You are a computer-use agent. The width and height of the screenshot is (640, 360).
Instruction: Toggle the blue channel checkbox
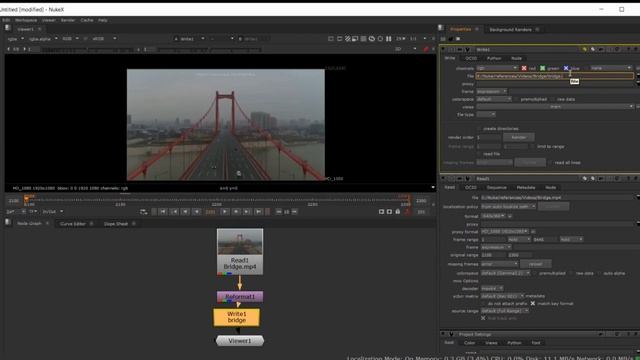click(566, 68)
